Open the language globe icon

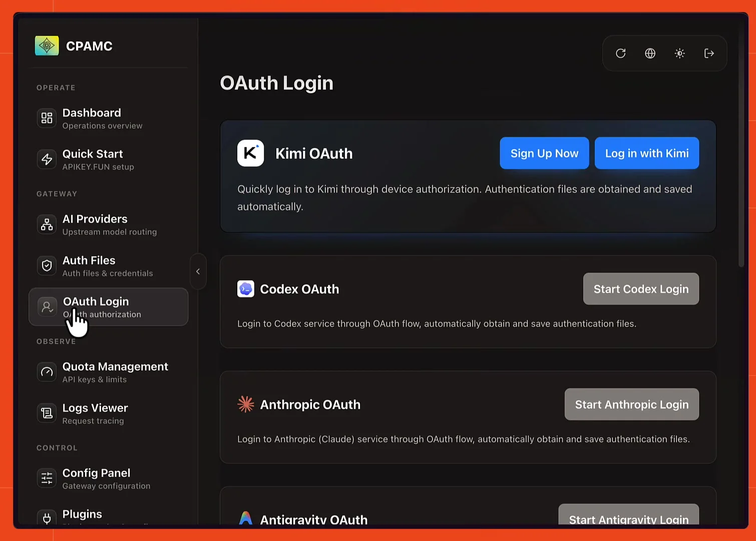click(x=650, y=53)
